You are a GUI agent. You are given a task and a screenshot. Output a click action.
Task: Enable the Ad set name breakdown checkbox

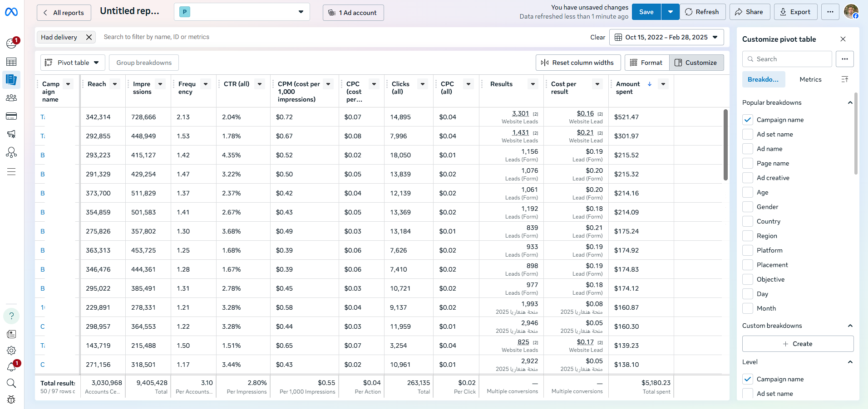tap(748, 134)
